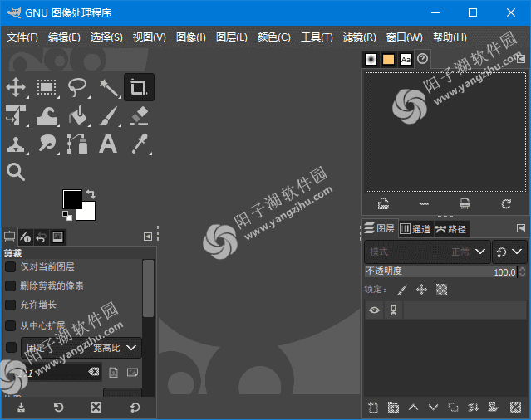Toggle the 固定 宽高比 checkbox

[11, 347]
